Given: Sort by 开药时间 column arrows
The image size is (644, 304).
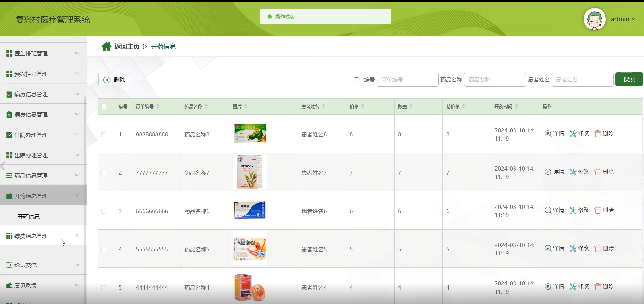Looking at the screenshot, I should (x=517, y=107).
